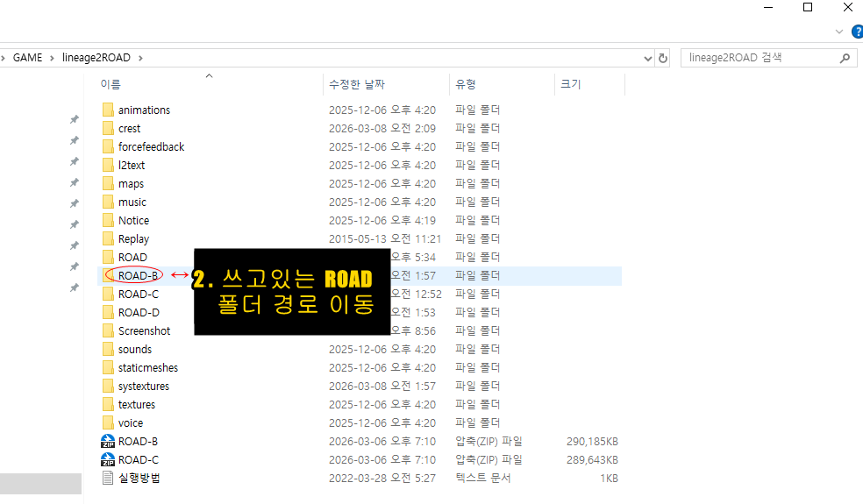Sort by the 크기 column header

pyautogui.click(x=570, y=84)
